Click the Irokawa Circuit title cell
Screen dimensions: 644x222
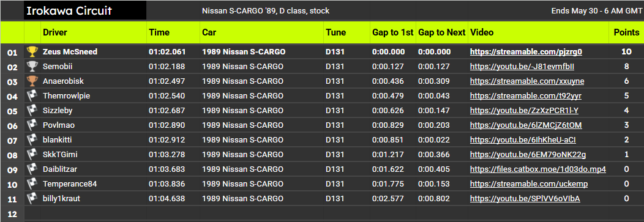(x=85, y=10)
